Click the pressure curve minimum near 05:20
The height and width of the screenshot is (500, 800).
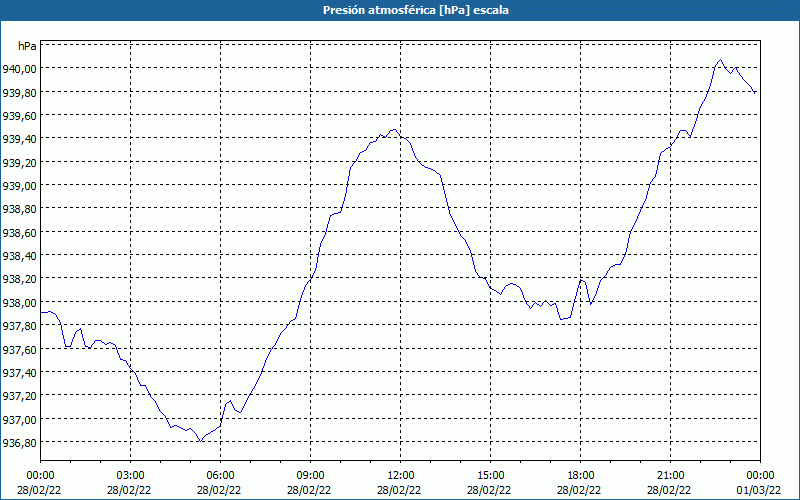pyautogui.click(x=201, y=441)
